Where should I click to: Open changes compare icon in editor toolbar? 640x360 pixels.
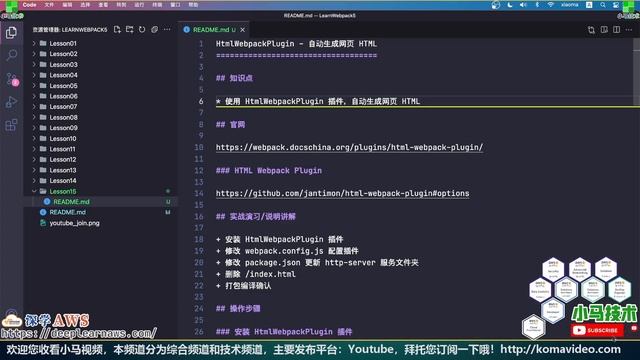point(591,30)
